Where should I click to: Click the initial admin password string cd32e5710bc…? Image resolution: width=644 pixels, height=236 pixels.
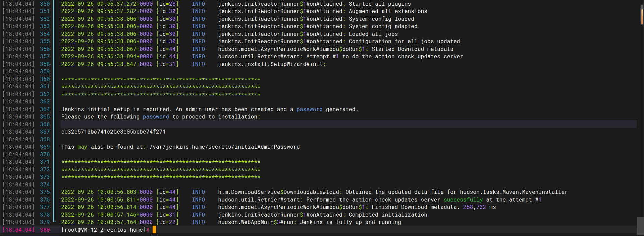(x=113, y=132)
